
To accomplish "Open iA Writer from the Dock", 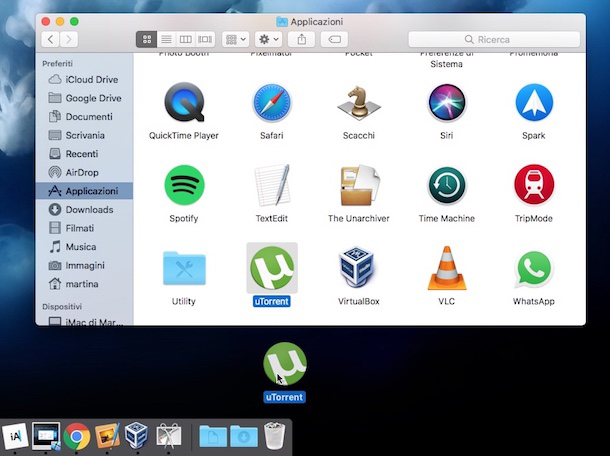I will (x=15, y=436).
